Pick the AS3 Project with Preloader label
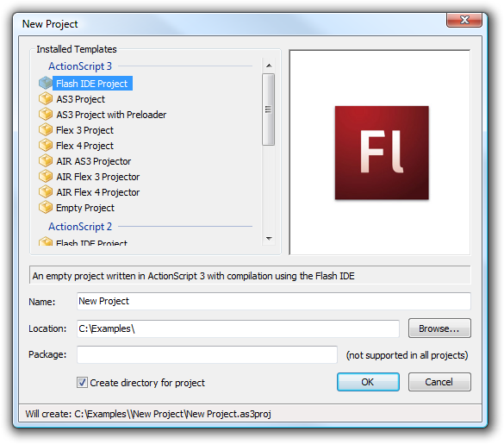 click(x=111, y=115)
